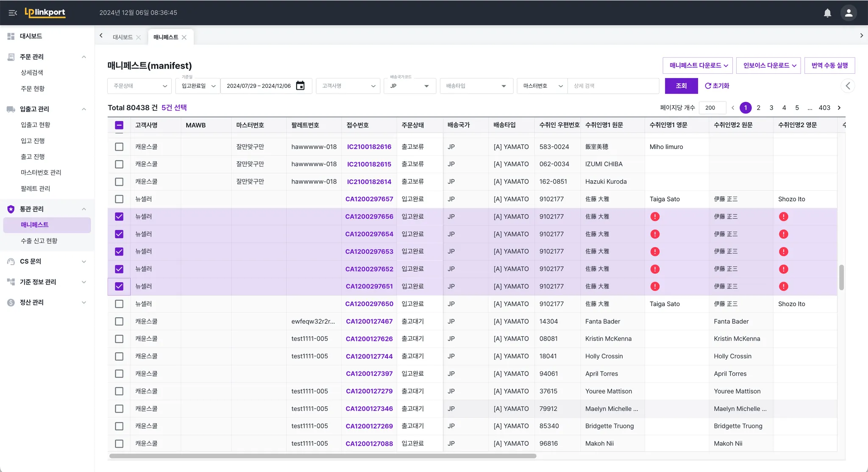Screen dimensions: 868x472
Task: Open the 주문상태 filter dropdown
Action: (139, 86)
